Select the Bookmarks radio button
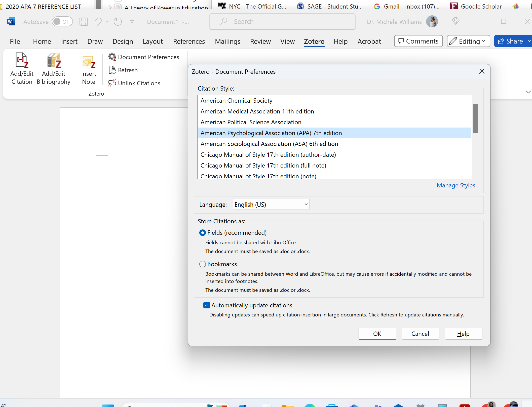The height and width of the screenshot is (407, 532). 203,264
